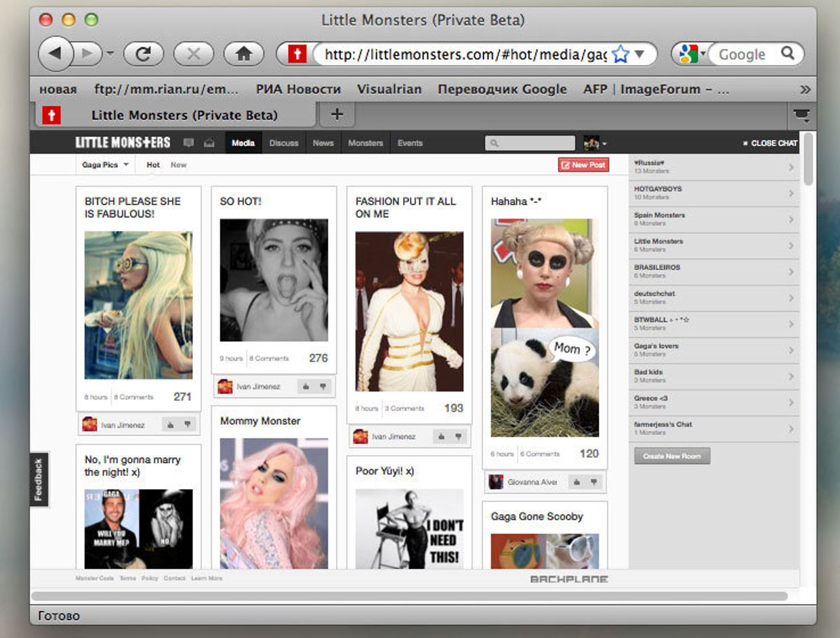Open the browser home page icon
The image size is (840, 638).
click(x=243, y=54)
